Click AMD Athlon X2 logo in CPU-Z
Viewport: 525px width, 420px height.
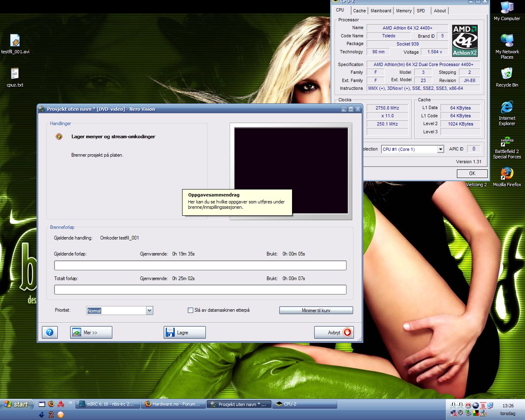[465, 41]
